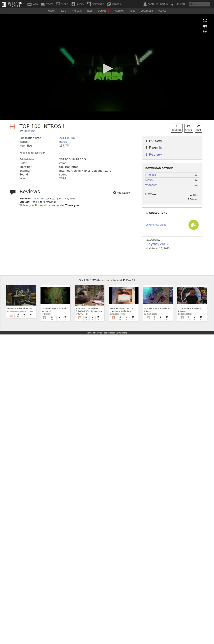
Task: Open Funny or Die Video Roseanne thumbnail
Action: 89,295
